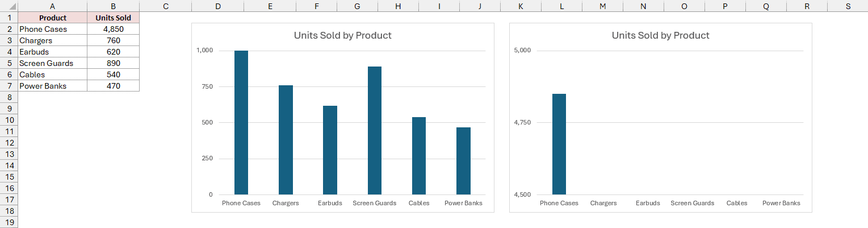Click the Cables axis label in left chart
This screenshot has width=868, height=228.
click(x=419, y=203)
